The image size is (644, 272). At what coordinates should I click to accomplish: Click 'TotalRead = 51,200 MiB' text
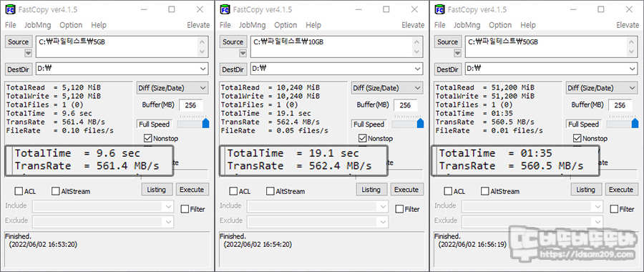click(484, 87)
